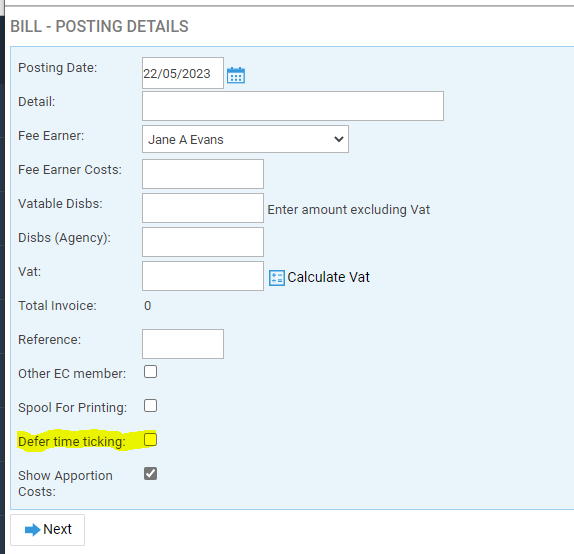Screen dimensions: 574x554
Task: Click the Calculate Vat calculator icon
Action: coord(277,278)
